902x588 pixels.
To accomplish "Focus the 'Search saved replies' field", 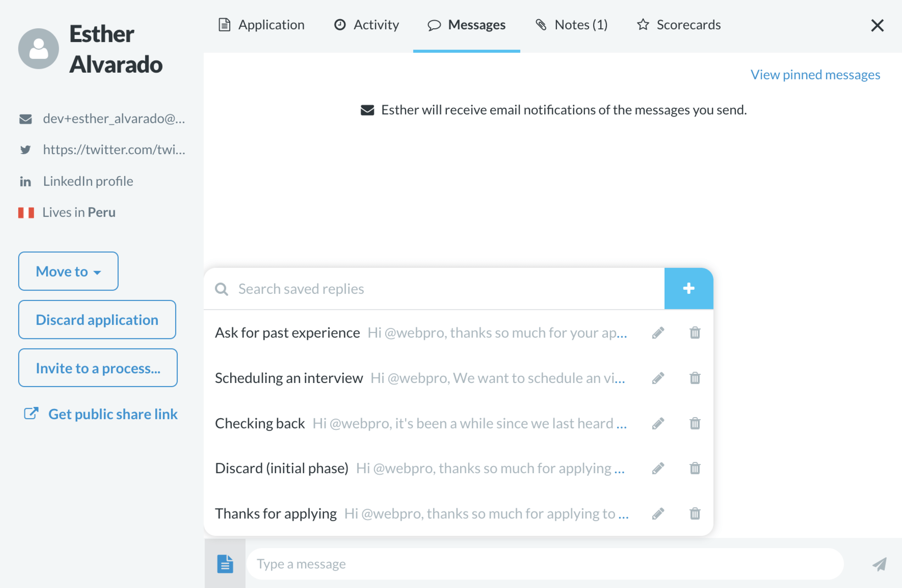I will (434, 289).
